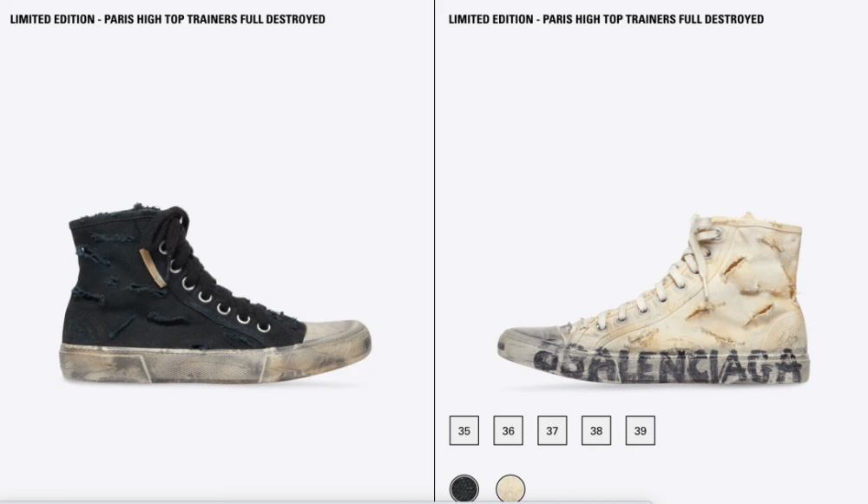Viewport: 868px width, 504px height.
Task: Select the black color swatch
Action: click(464, 488)
